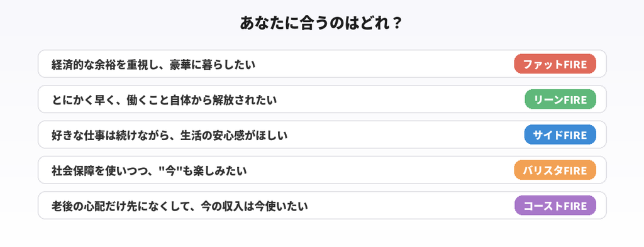Click the word 安心感 in third row

click(228, 135)
